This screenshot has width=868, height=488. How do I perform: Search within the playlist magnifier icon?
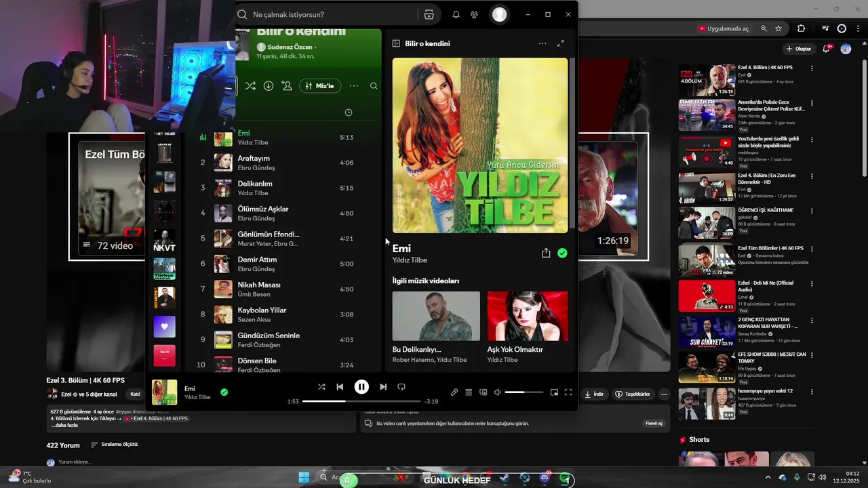pyautogui.click(x=374, y=86)
